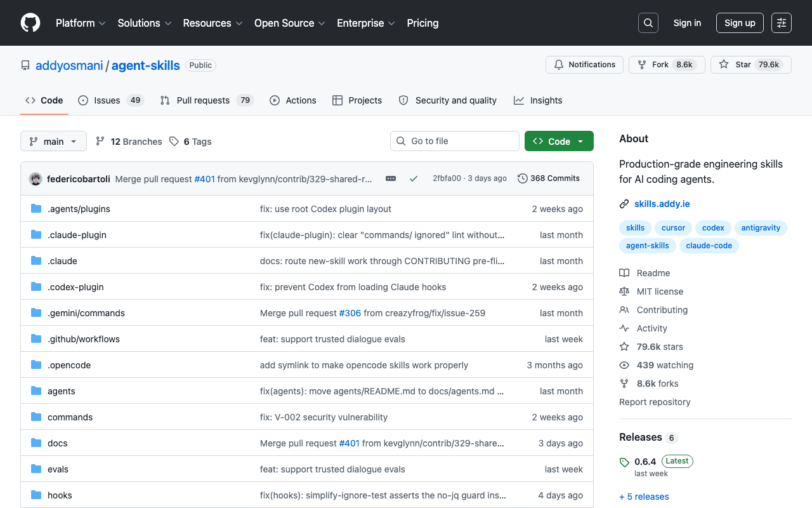Screen dimensions: 812x508
Task: Click the evals folder icon
Action: pos(36,469)
